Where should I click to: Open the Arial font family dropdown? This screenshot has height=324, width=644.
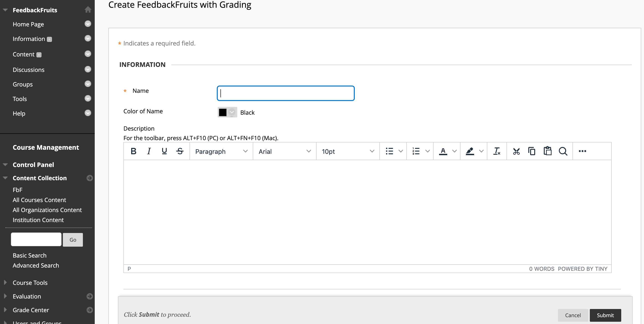284,151
